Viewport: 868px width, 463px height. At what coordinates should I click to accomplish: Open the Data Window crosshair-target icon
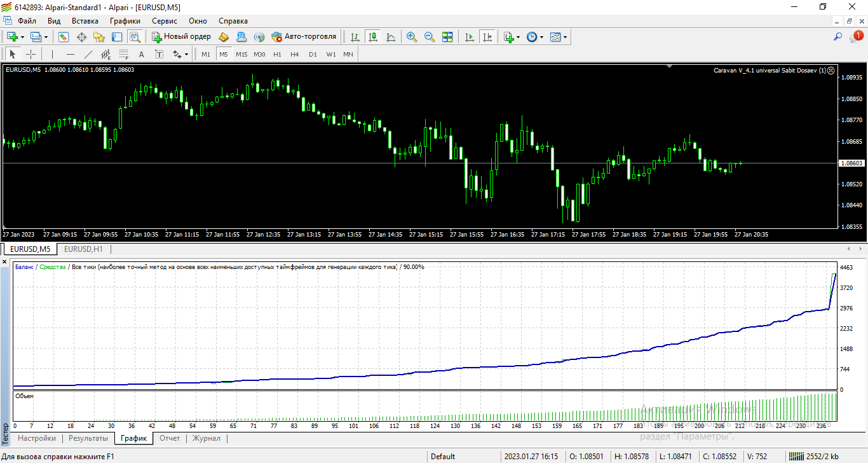(81, 37)
